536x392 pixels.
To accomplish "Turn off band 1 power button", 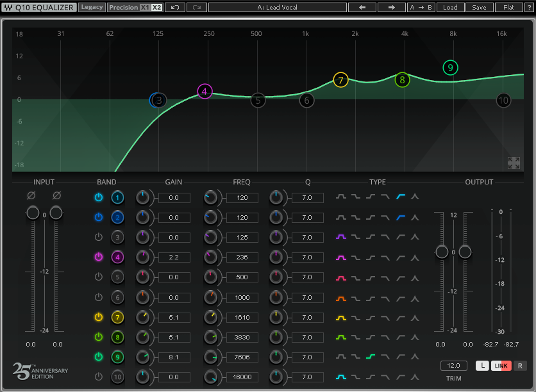I will click(x=99, y=197).
